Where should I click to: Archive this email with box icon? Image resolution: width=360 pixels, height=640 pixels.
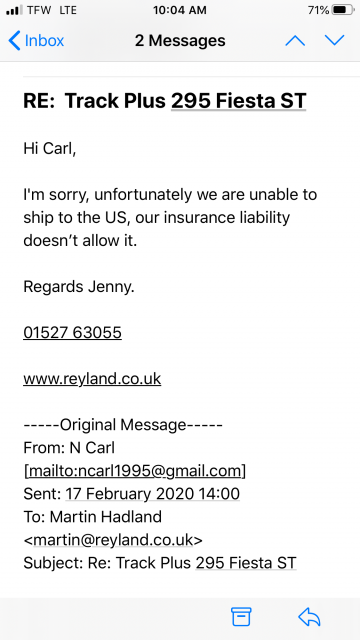(x=241, y=617)
